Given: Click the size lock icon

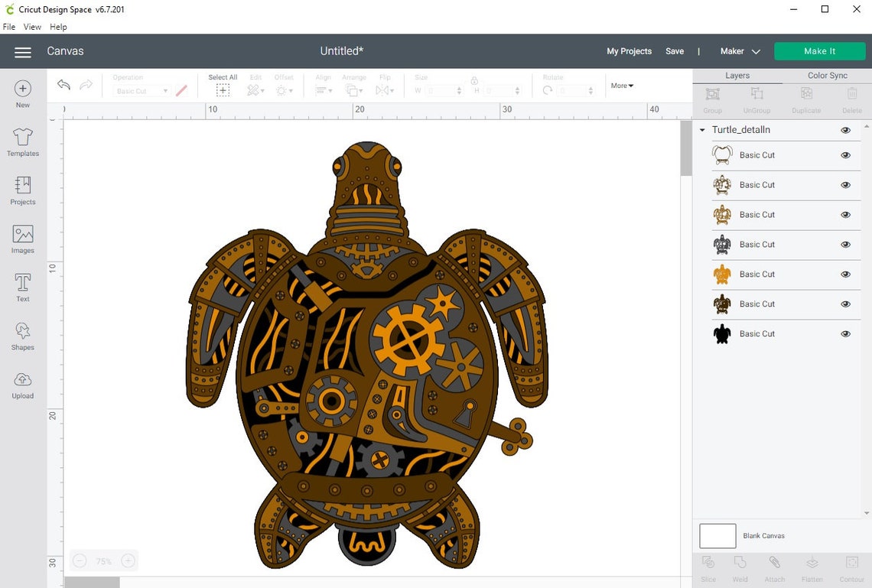Looking at the screenshot, I should 474,81.
